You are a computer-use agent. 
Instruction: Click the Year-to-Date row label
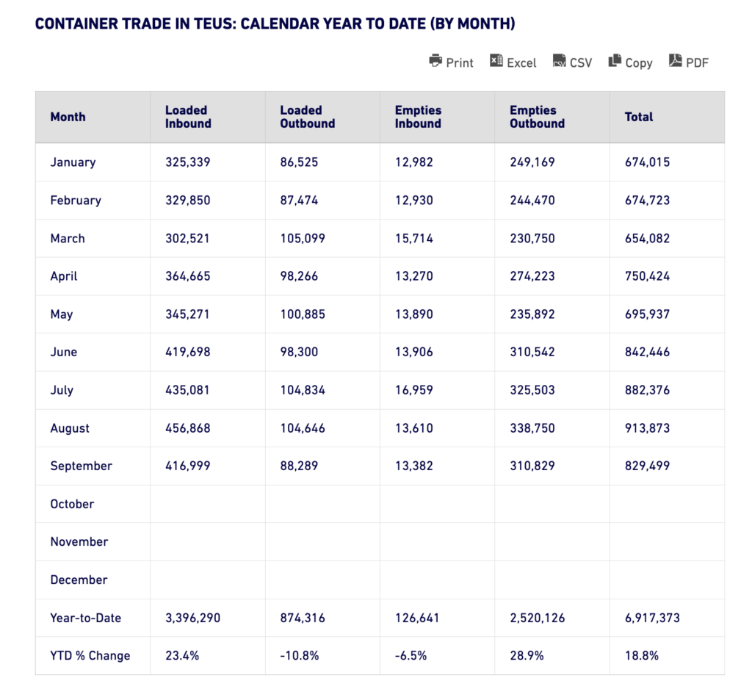85,618
